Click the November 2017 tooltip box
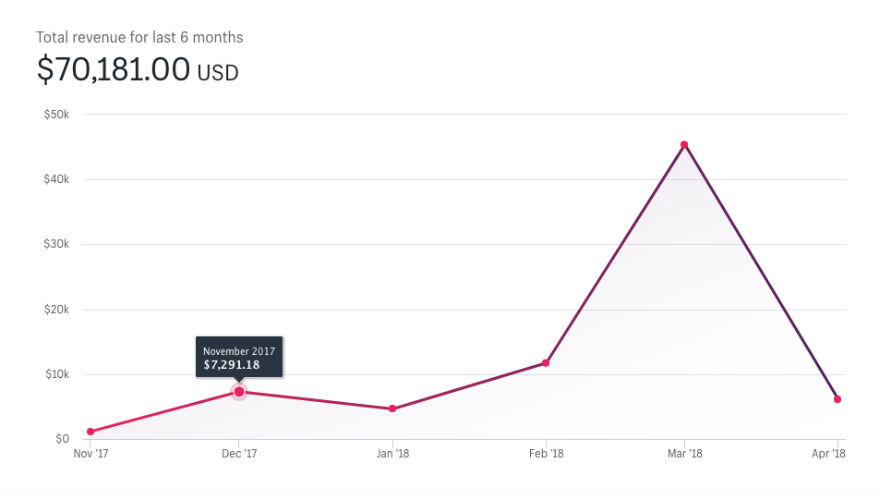This screenshot has height=495, width=880. [x=239, y=358]
